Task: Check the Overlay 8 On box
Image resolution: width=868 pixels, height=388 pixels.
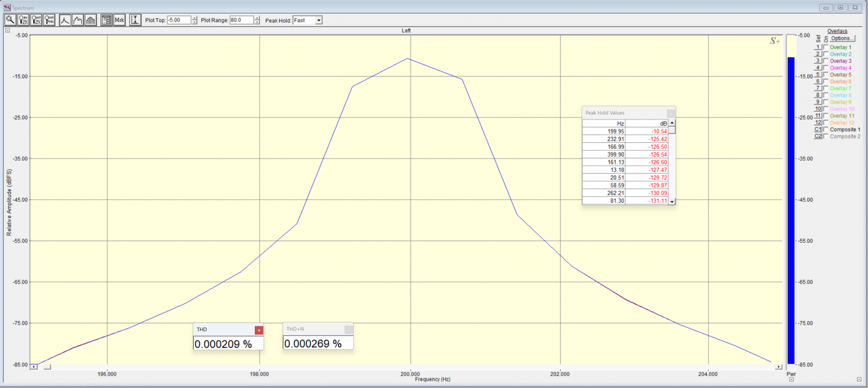Action: pos(826,96)
